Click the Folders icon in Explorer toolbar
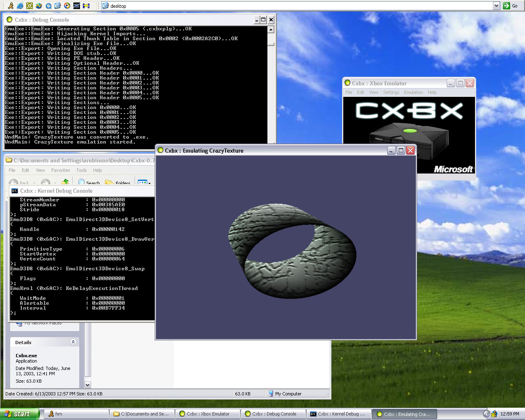 point(109,183)
